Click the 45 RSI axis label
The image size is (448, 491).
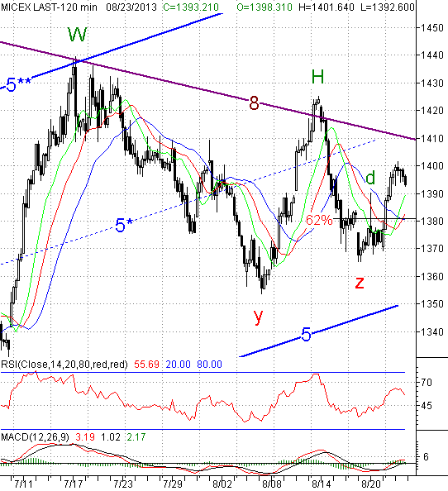427,406
